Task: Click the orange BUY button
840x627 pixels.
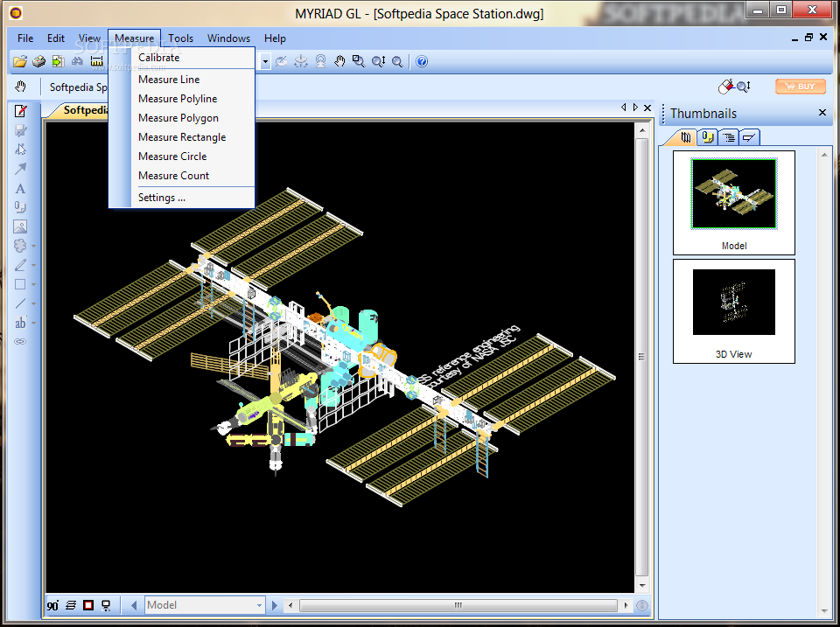Action: [x=801, y=87]
